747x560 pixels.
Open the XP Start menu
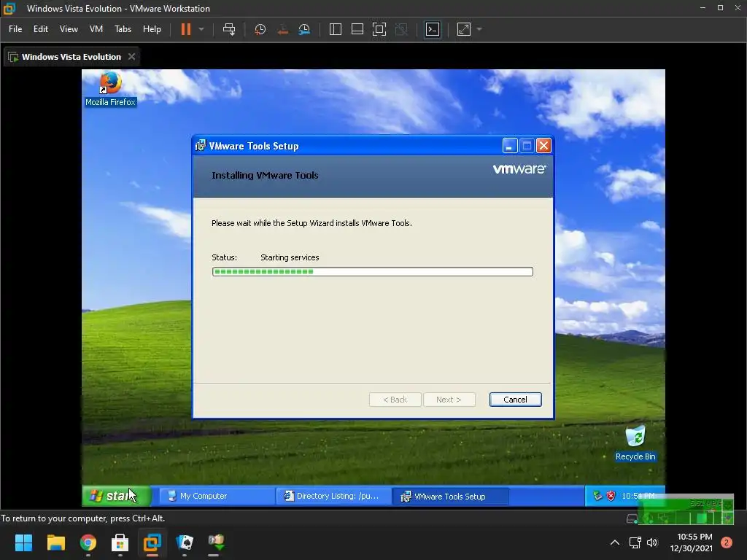117,496
